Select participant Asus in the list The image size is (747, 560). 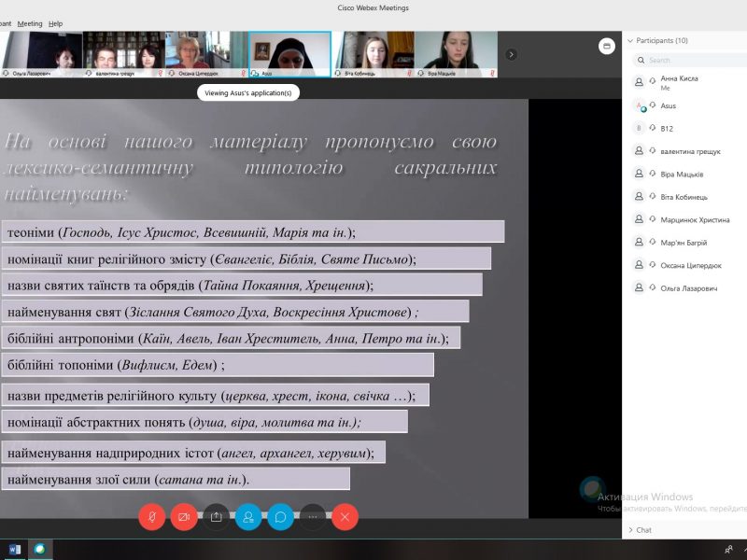tap(669, 105)
